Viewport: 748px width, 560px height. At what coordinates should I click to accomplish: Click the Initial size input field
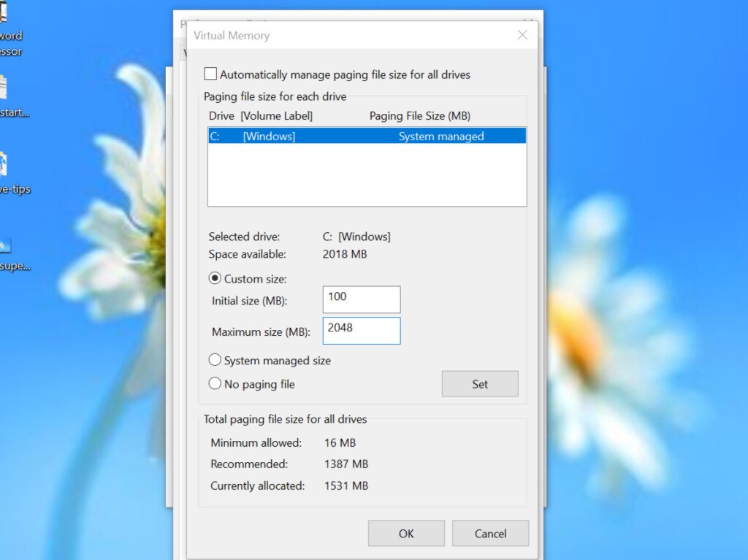[361, 299]
